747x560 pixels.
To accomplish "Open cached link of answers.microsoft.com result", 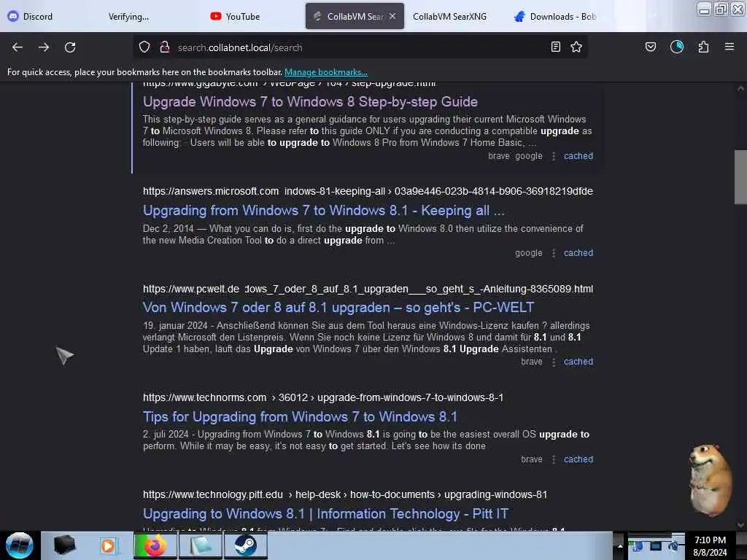I will click(x=578, y=253).
